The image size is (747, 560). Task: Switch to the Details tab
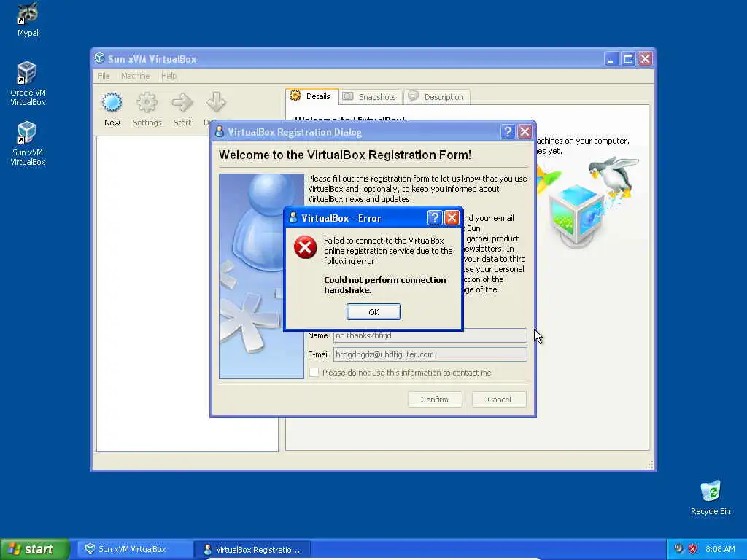312,96
